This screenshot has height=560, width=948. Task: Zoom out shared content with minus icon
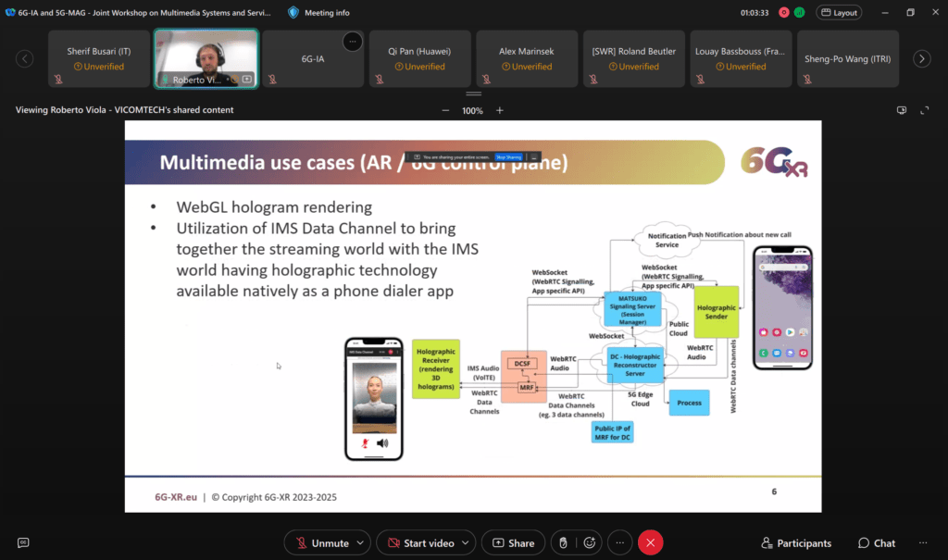point(445,110)
